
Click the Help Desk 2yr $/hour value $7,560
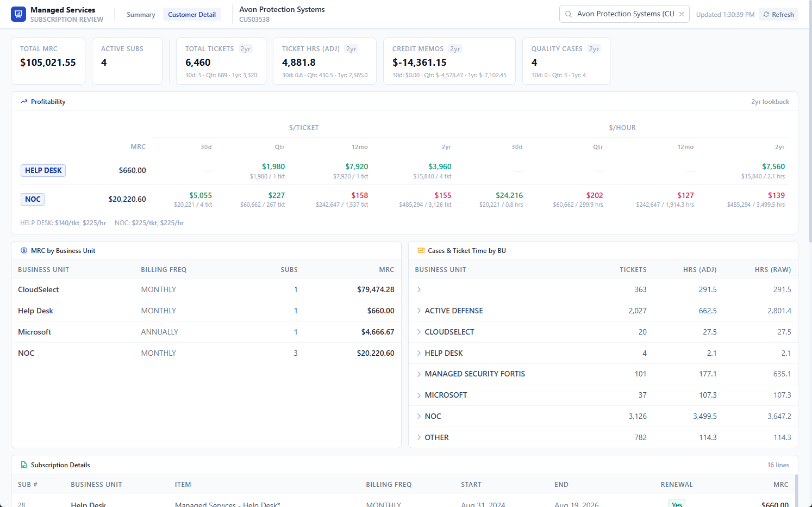773,166
